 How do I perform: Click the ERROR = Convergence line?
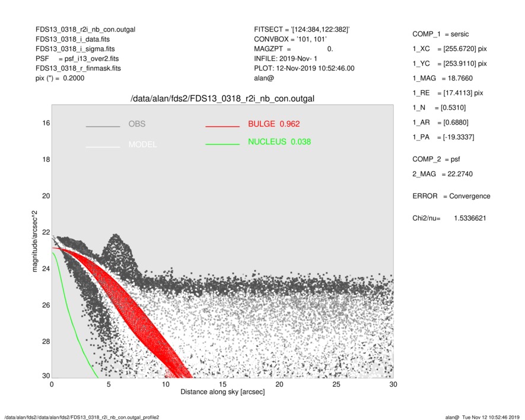451,196
